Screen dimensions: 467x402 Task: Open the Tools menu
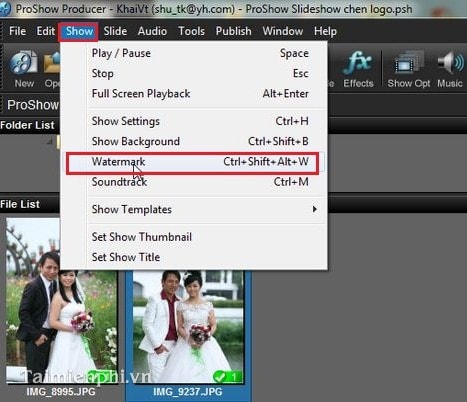point(191,31)
